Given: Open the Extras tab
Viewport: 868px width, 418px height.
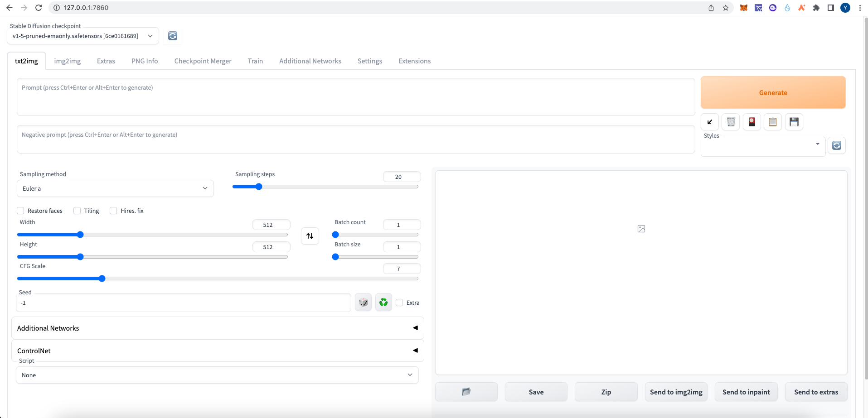Looking at the screenshot, I should tap(106, 61).
